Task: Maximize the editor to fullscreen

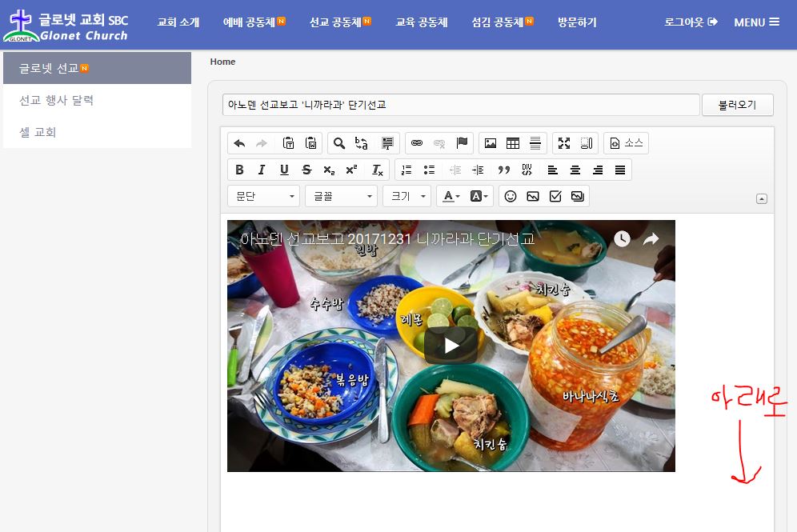Action: (564, 143)
